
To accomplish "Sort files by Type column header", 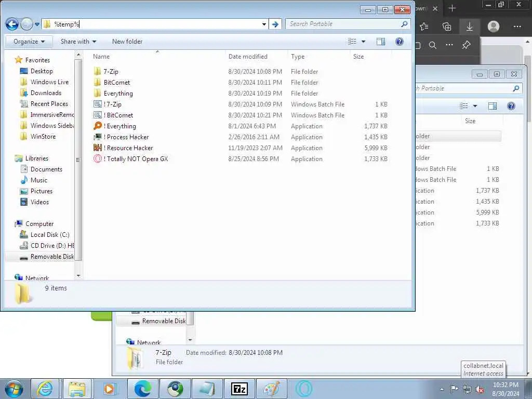I will point(298,57).
